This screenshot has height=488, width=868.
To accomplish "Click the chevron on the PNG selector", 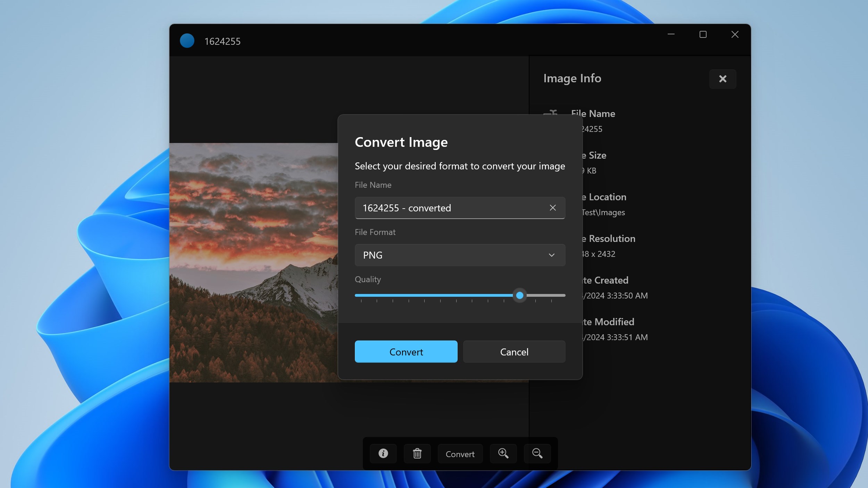I will click(551, 255).
